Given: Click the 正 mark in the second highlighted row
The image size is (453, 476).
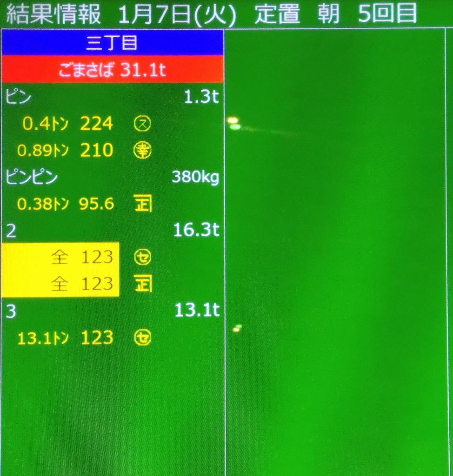Looking at the screenshot, I should (x=143, y=284).
